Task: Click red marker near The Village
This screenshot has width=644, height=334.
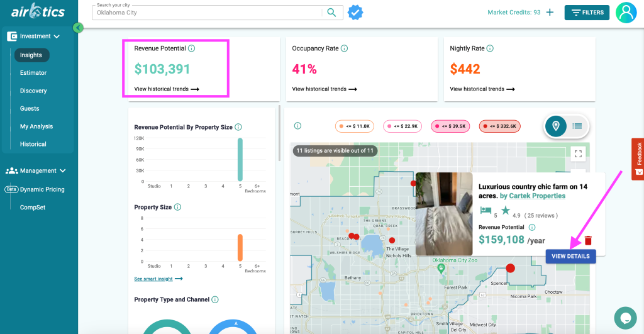Action: [392, 240]
